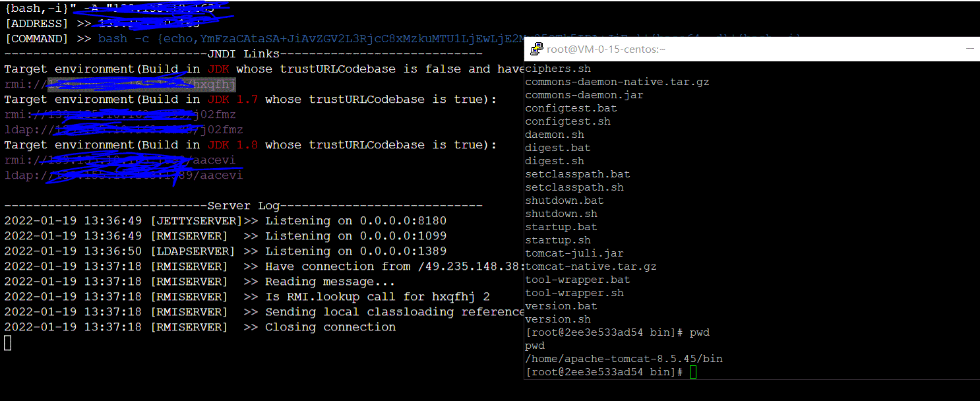The height and width of the screenshot is (401, 980).
Task: Click the version.sh entry
Action: click(x=558, y=319)
